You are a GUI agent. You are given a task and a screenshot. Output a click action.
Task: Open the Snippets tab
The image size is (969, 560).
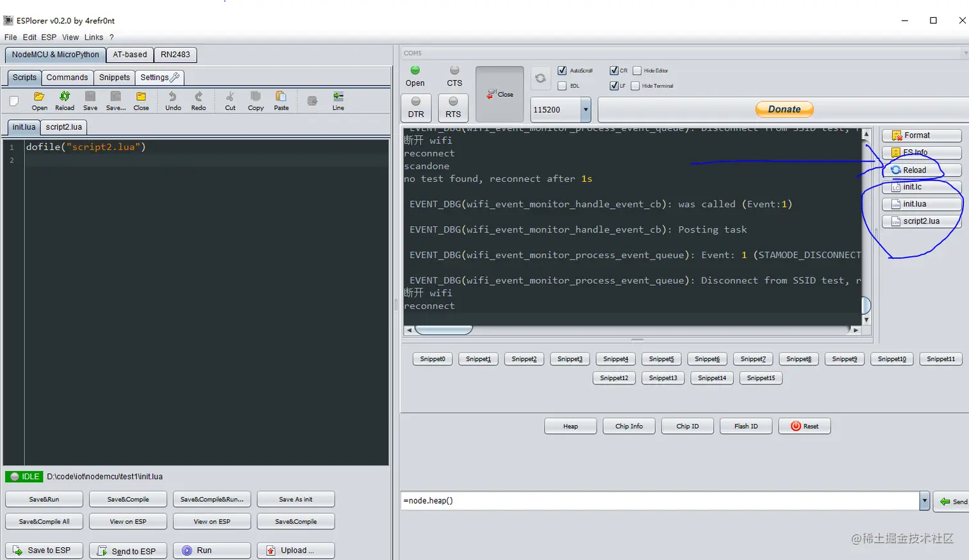[115, 78]
